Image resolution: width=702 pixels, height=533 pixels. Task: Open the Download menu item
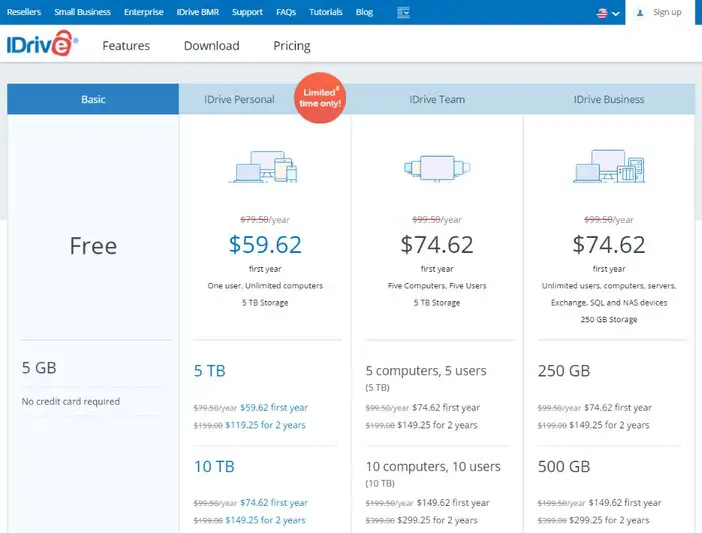coord(212,46)
